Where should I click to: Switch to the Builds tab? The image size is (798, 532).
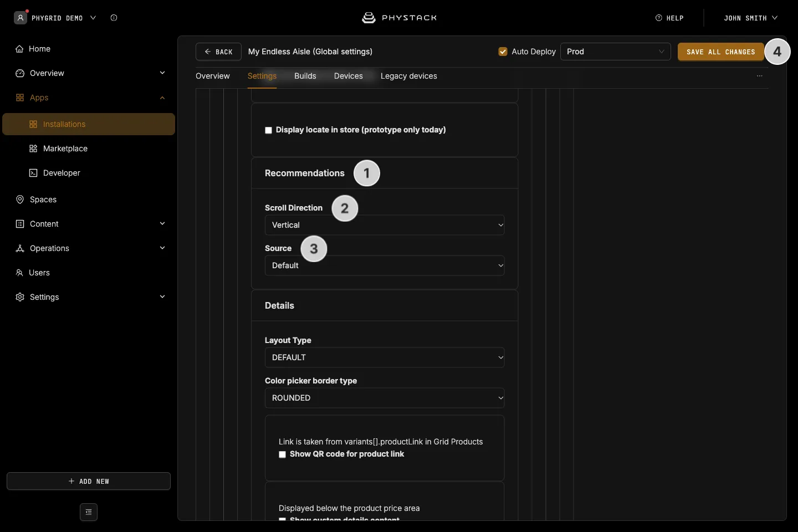point(305,76)
